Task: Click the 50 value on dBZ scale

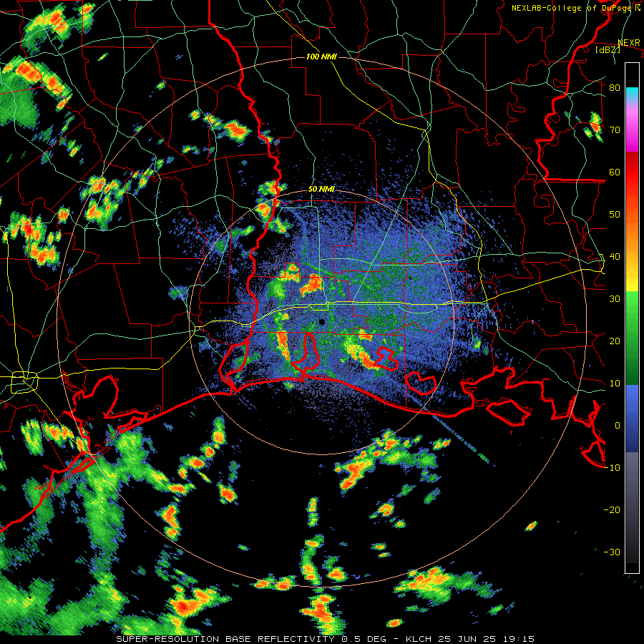Action: click(615, 215)
